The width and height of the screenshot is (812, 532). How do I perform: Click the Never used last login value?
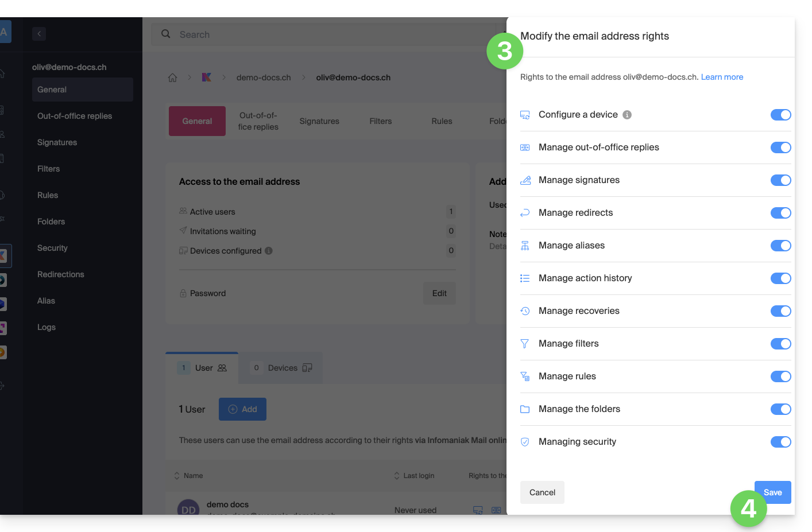(x=415, y=510)
